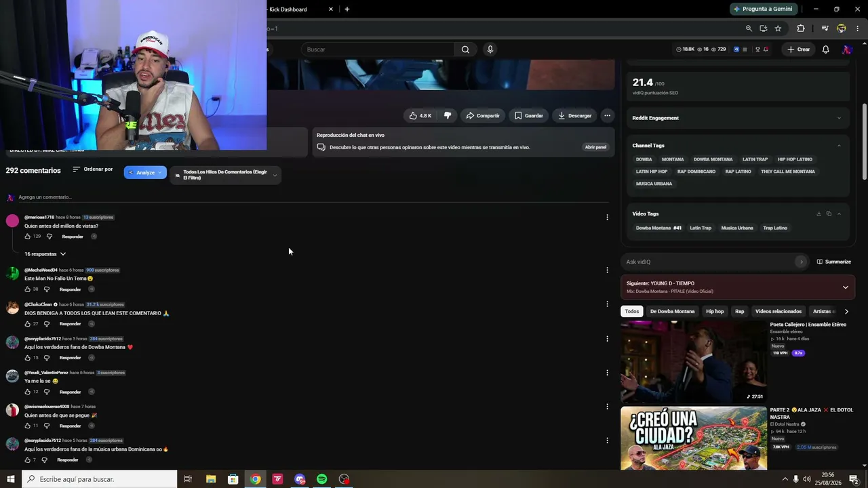The image size is (868, 488).
Task: Open the @avismaelcuevas4008 profile avatar
Action: (12, 410)
